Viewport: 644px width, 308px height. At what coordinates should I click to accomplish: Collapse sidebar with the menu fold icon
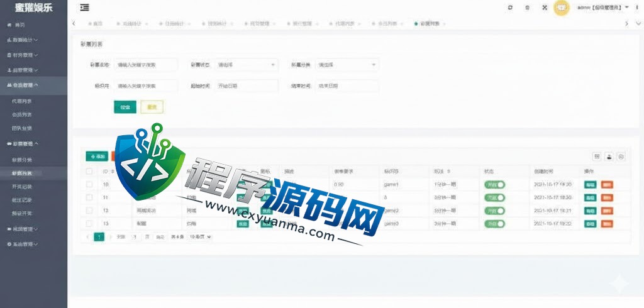85,8
